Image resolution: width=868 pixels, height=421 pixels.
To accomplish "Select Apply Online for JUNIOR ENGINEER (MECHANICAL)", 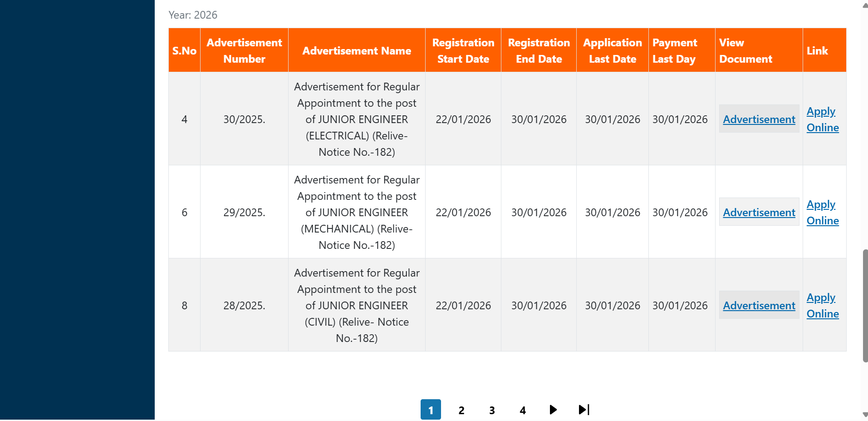I will pyautogui.click(x=822, y=212).
